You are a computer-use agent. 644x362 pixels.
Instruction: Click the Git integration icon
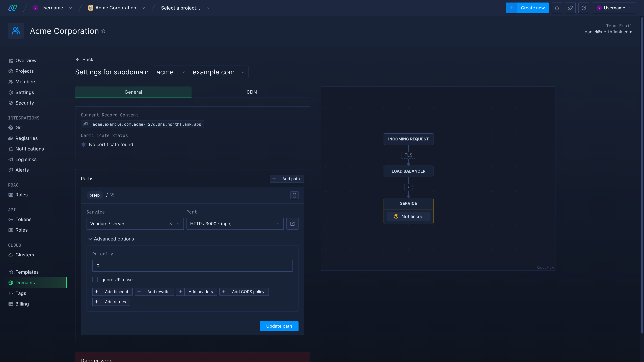pos(11,127)
